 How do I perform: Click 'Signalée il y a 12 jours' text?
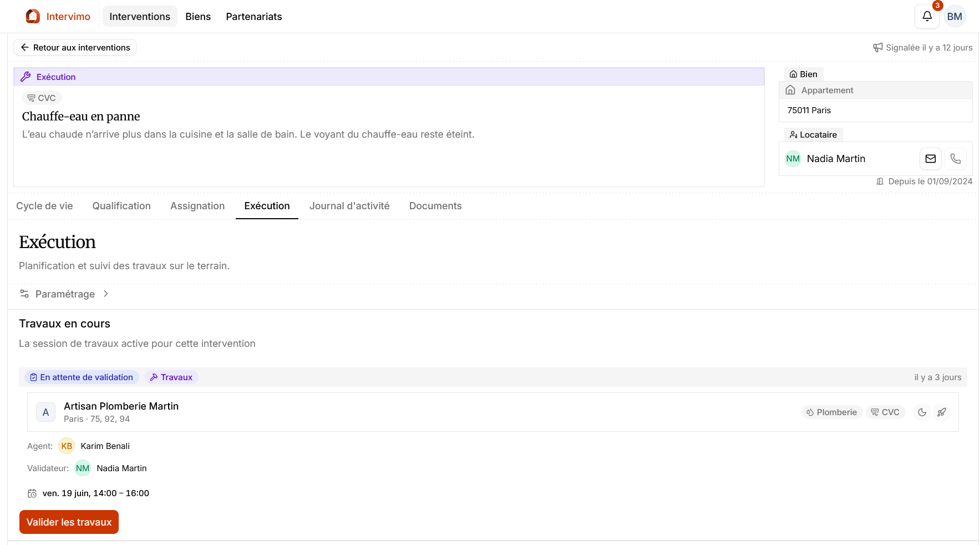coord(929,48)
